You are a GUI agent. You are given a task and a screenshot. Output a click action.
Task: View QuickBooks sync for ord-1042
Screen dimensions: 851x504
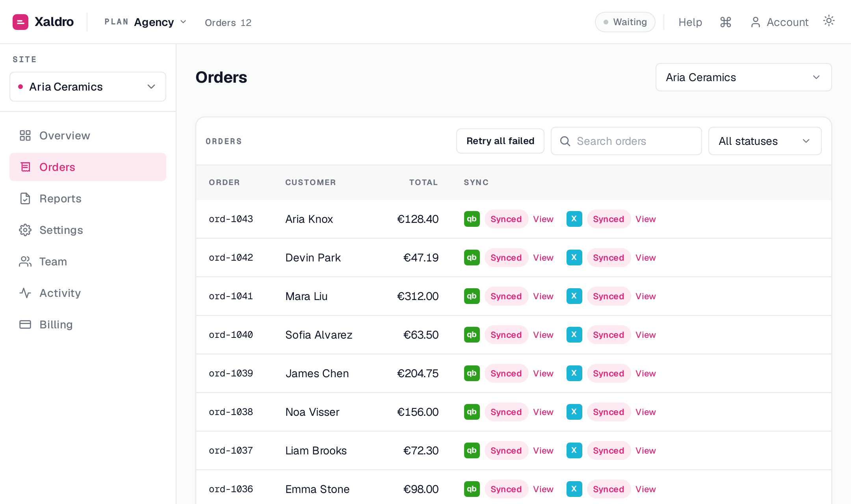(x=543, y=258)
